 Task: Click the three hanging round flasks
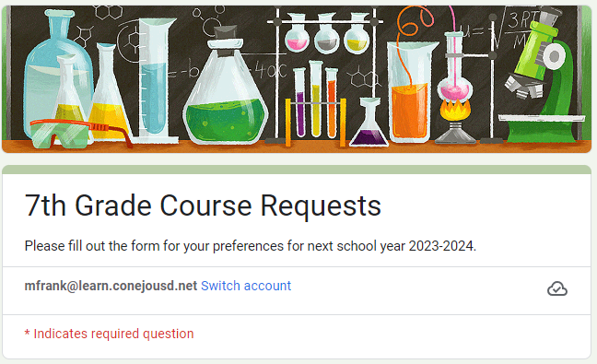(x=327, y=35)
